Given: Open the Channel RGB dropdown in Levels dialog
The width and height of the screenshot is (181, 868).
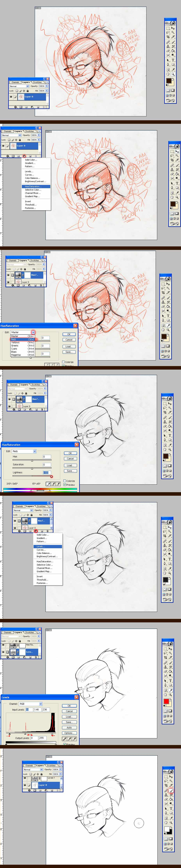Looking at the screenshot, I should (41, 704).
